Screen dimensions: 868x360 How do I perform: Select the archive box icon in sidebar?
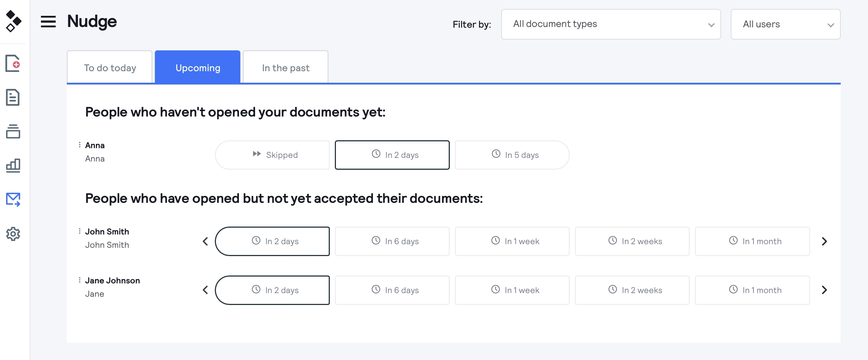point(13,131)
